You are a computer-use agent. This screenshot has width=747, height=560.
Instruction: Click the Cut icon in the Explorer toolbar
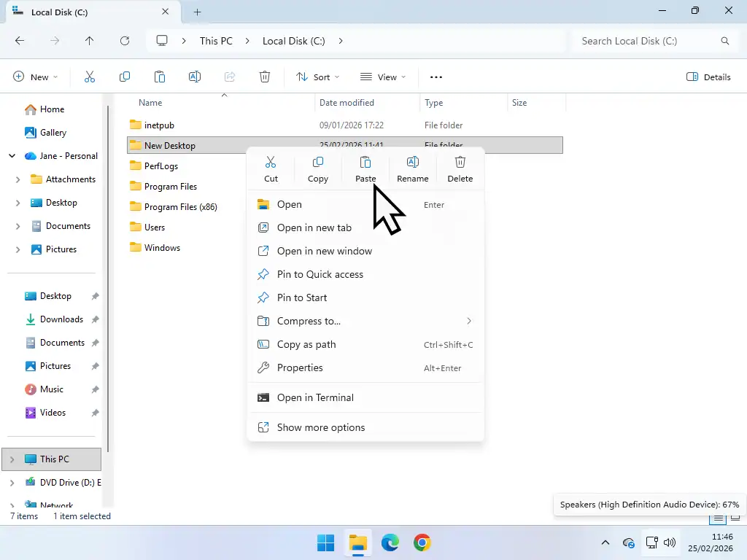90,77
